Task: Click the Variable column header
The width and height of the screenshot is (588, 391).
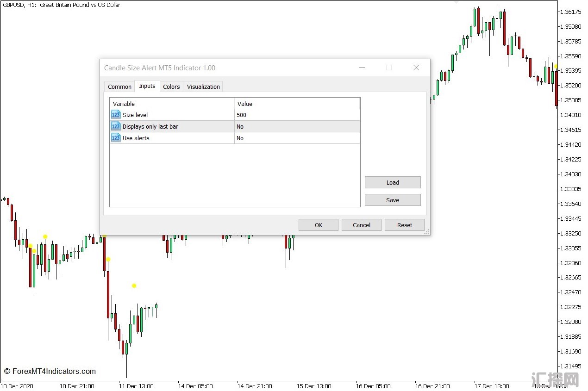Action: click(171, 104)
